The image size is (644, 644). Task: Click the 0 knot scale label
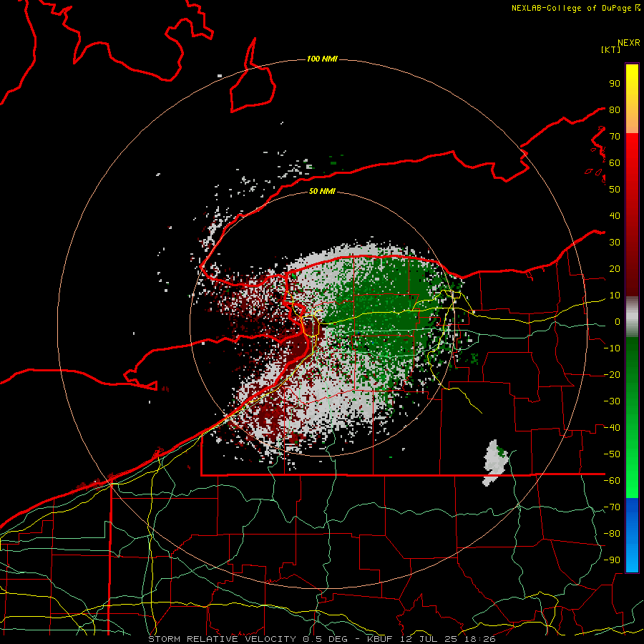617,321
